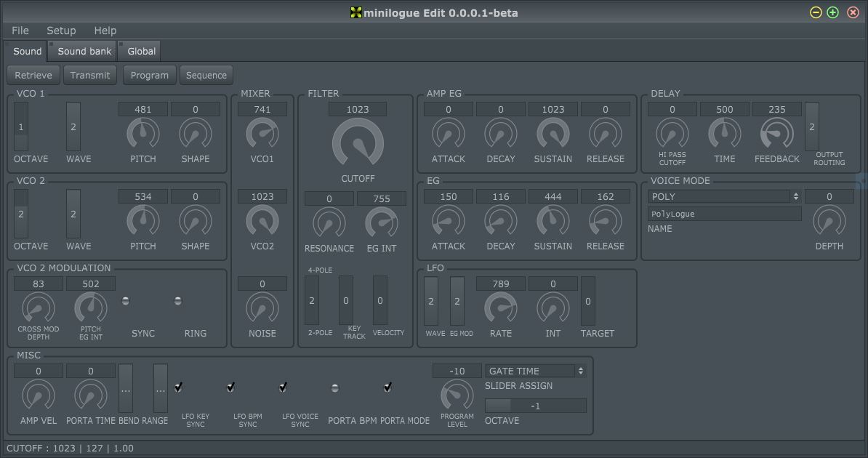Uncheck the PORTA MODE checkbox
Image resolution: width=868 pixels, height=458 pixels.
[x=387, y=387]
